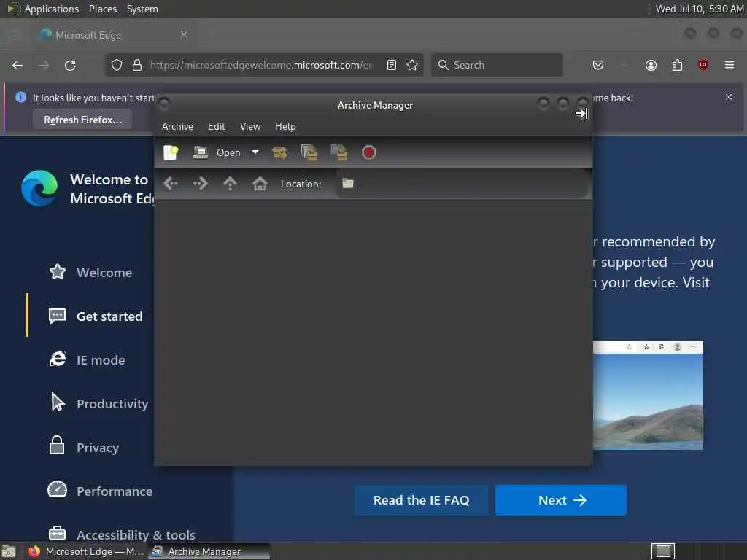Screen dimensions: 747x560
Task: Open the Edit menu in Archive Manager
Action: [216, 126]
